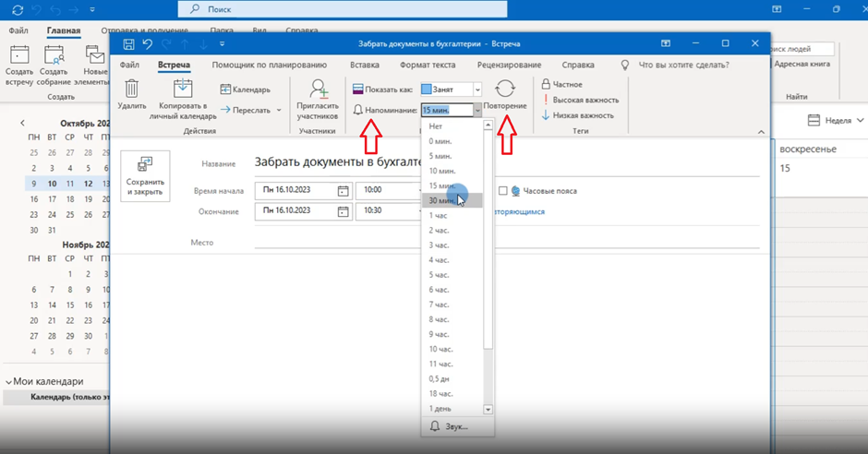Click Copy to personal calendar icon
Viewport: 868px width, 454px height.
(x=182, y=89)
